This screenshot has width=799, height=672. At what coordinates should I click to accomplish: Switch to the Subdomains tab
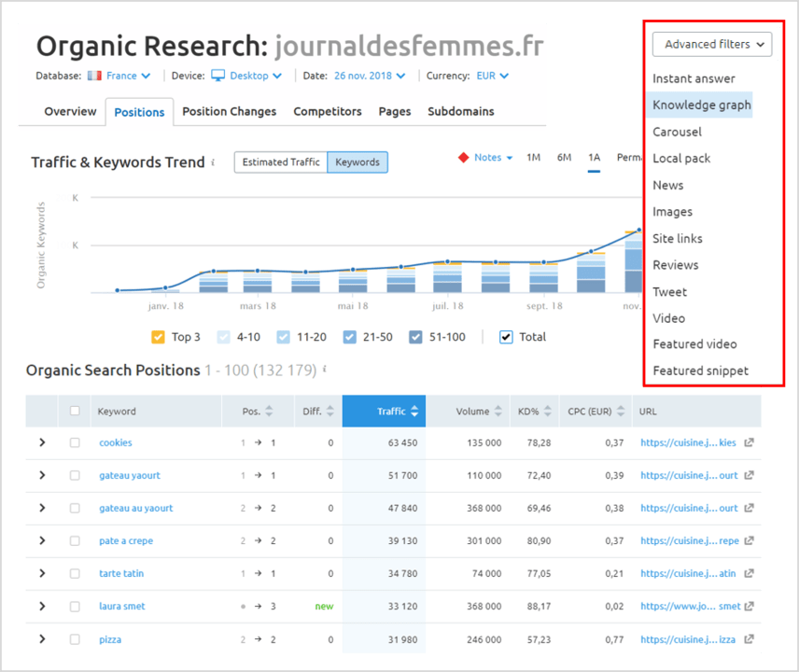[461, 111]
